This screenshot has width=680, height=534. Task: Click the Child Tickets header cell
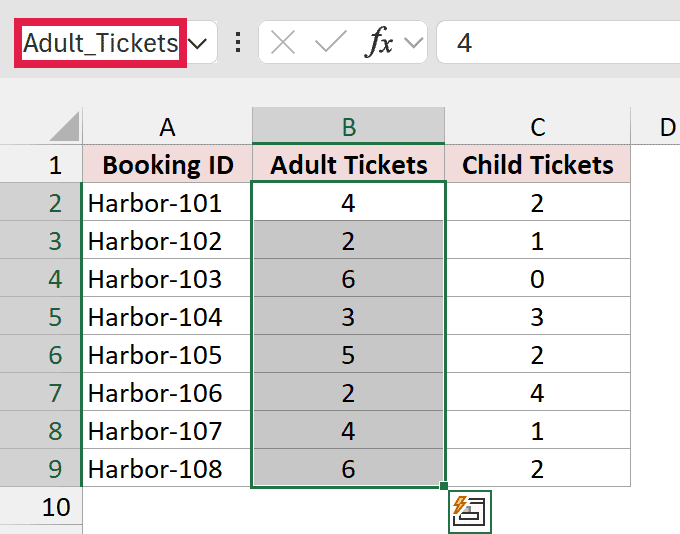click(538, 164)
